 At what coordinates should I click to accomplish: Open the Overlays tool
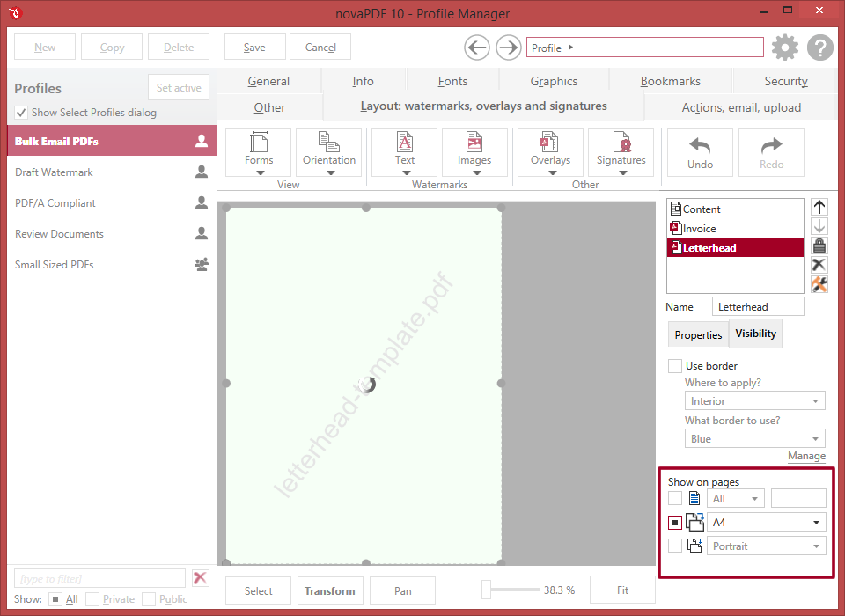(550, 152)
